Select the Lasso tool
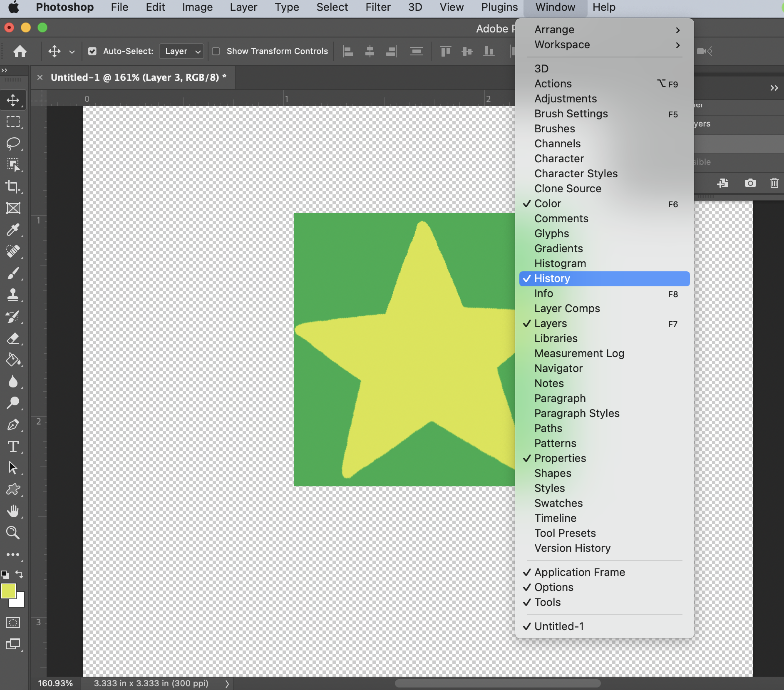 click(13, 144)
